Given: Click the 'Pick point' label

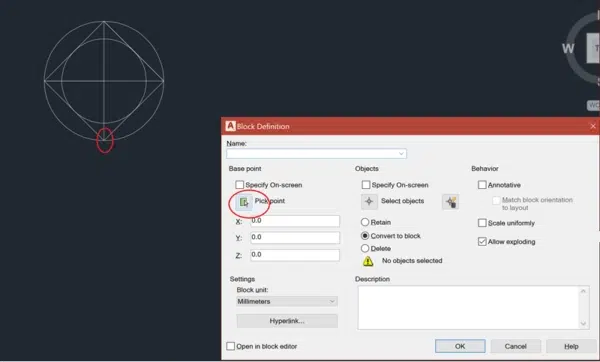Looking at the screenshot, I should 270,201.
